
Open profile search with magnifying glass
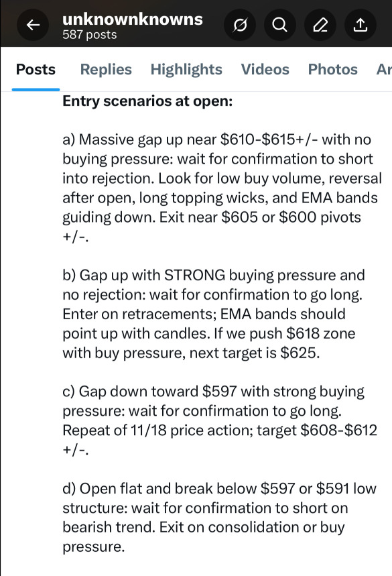coord(279,25)
